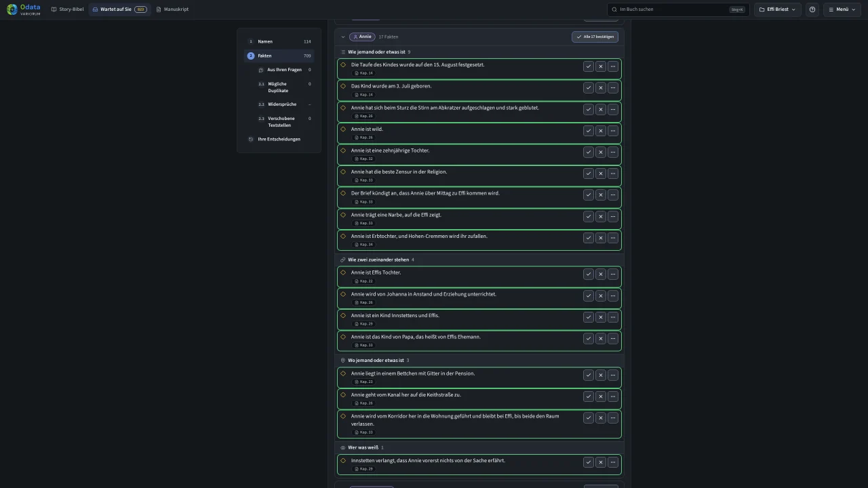Confirm 'Annie wird von Johanna' fact

click(589, 296)
